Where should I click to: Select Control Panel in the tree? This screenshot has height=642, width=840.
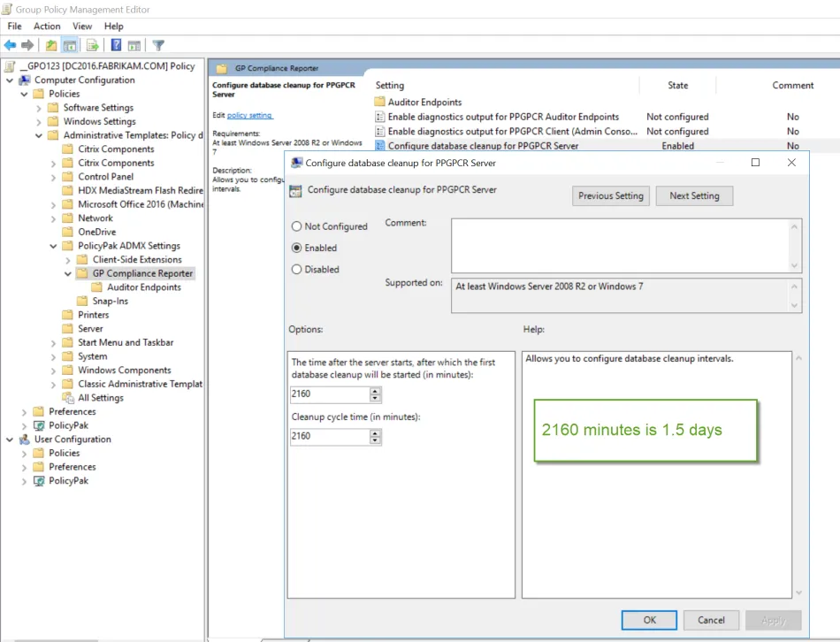click(x=105, y=177)
